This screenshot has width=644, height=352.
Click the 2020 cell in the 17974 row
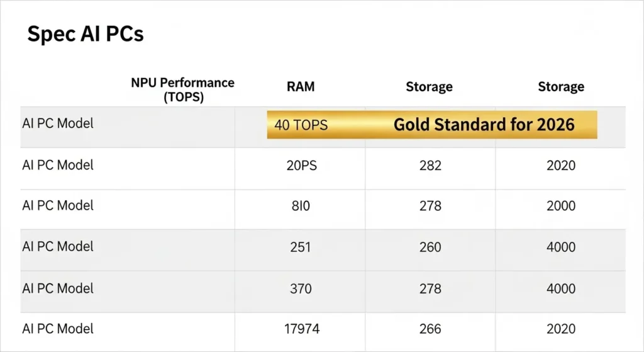pos(561,329)
